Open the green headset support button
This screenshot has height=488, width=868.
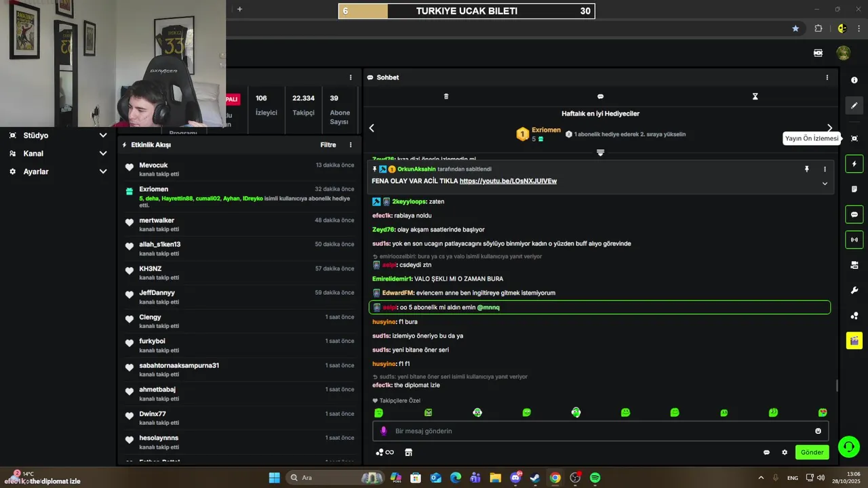(x=848, y=447)
